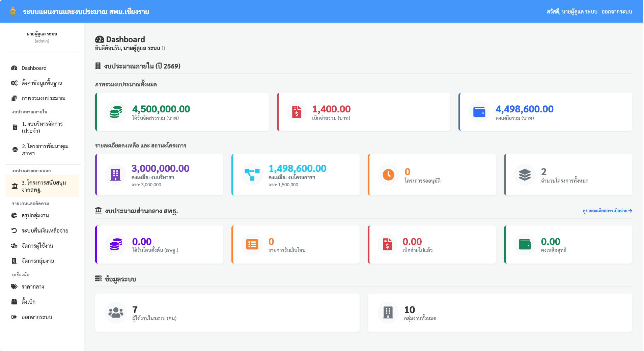Open สรุปกลุ่มงาน report
Screen dimensions: 644x351
pos(42,215)
